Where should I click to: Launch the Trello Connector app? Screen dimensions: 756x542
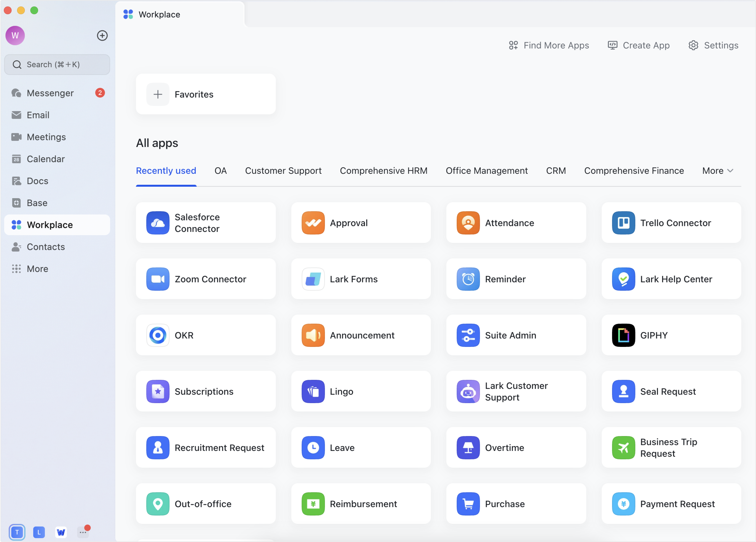671,223
